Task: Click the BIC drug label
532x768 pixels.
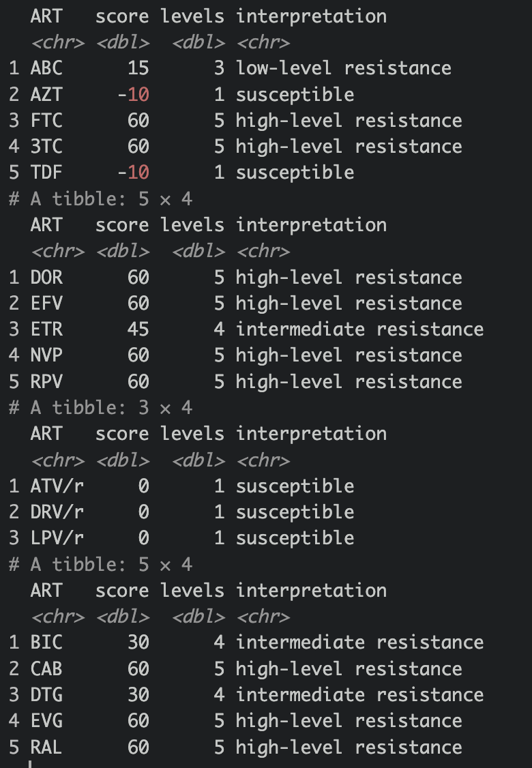Action: tap(46, 643)
